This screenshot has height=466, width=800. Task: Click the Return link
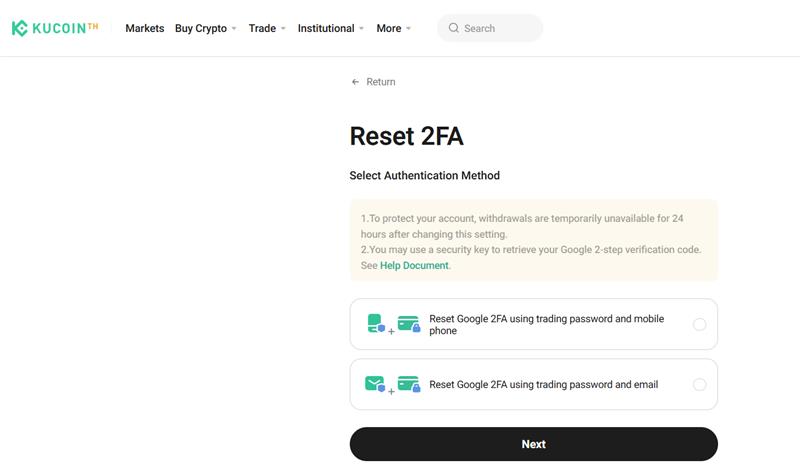[x=380, y=82]
